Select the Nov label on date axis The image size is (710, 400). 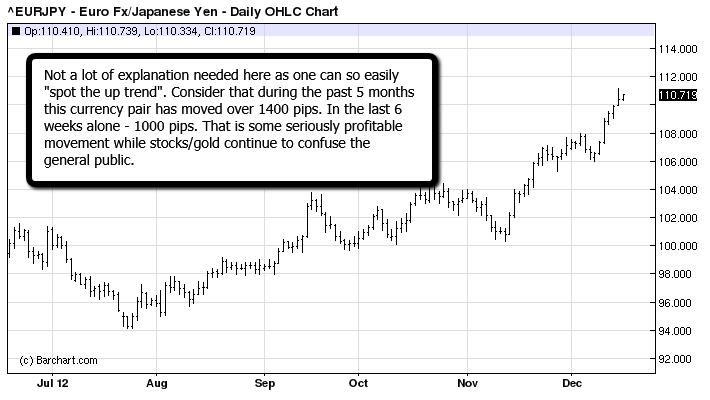click(467, 382)
